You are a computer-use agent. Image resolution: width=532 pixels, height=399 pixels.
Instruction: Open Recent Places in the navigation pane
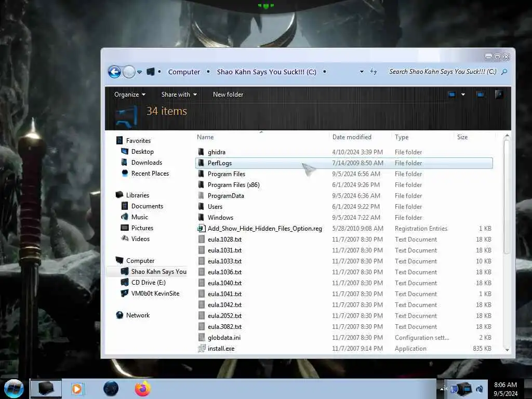tap(150, 174)
